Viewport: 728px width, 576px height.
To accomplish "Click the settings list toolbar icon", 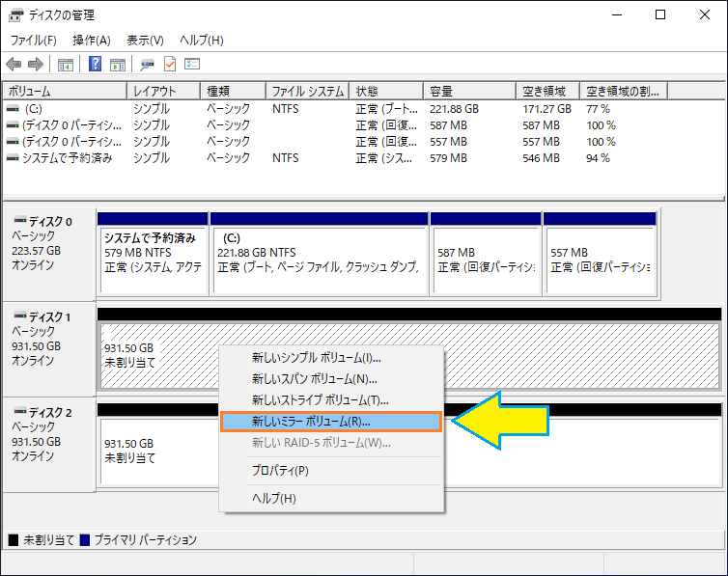I will pyautogui.click(x=192, y=64).
